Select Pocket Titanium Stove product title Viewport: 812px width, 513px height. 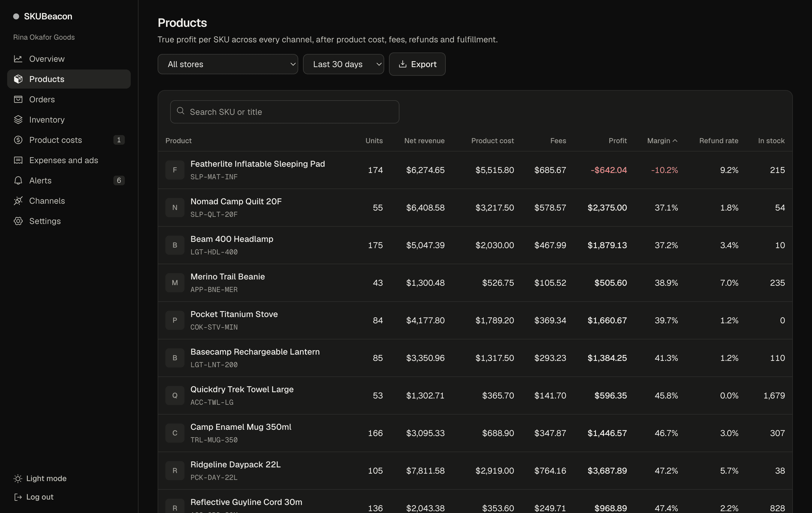click(234, 314)
